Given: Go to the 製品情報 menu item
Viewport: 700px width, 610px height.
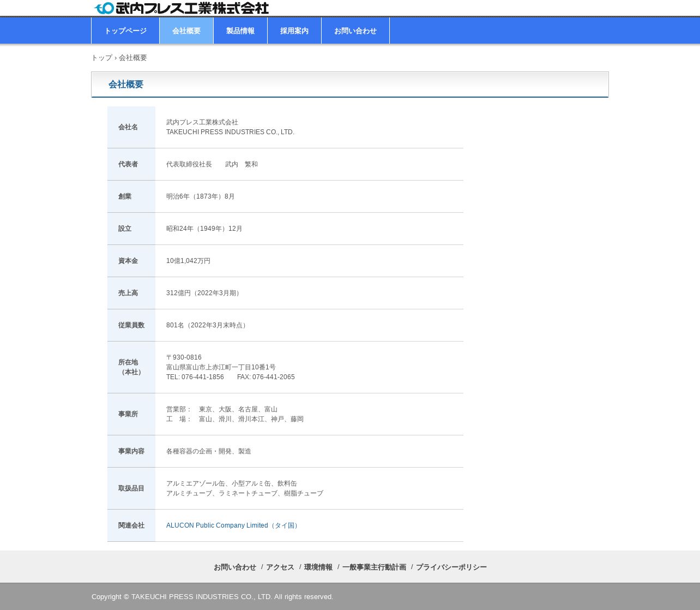Looking at the screenshot, I should tap(240, 31).
